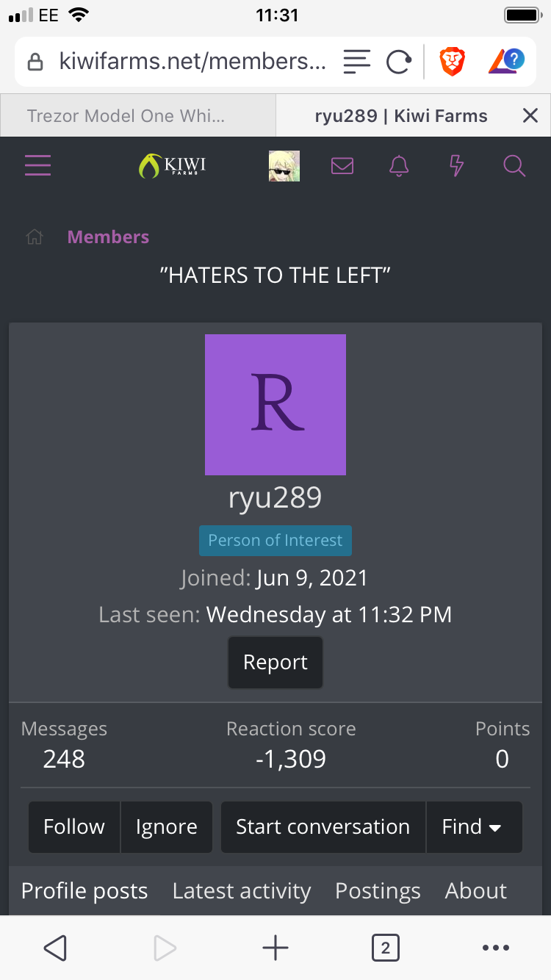Open the bell alerts icon
This screenshot has width=551, height=980.
pos(399,166)
